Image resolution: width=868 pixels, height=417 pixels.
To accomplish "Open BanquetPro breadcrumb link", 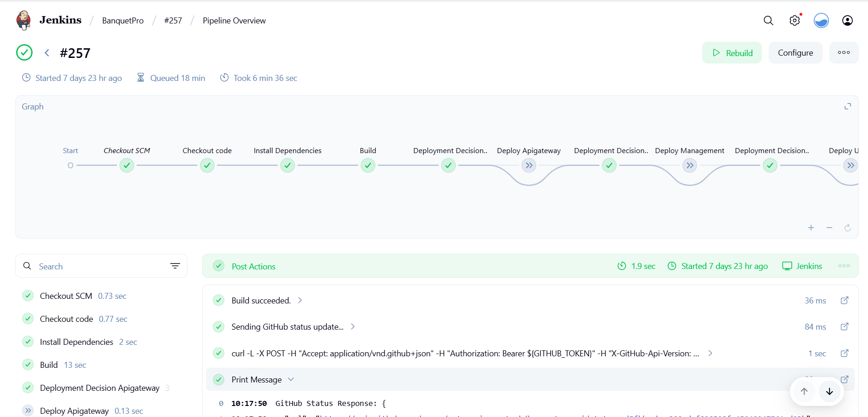I will [x=123, y=21].
